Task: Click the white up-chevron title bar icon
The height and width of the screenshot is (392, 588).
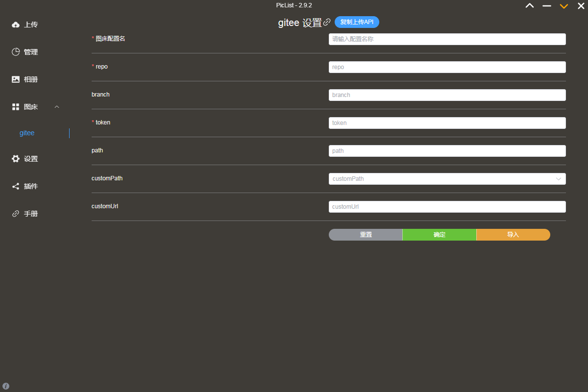Action: point(530,6)
